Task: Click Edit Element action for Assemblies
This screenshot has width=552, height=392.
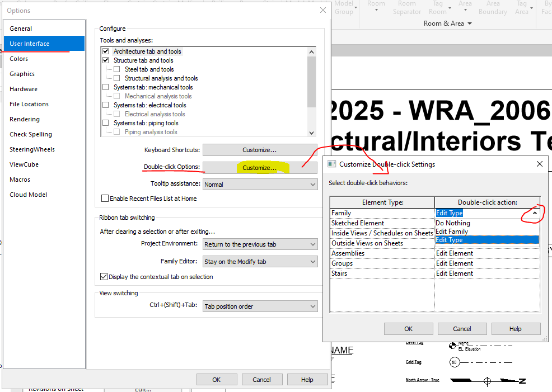Action: pyautogui.click(x=487, y=253)
